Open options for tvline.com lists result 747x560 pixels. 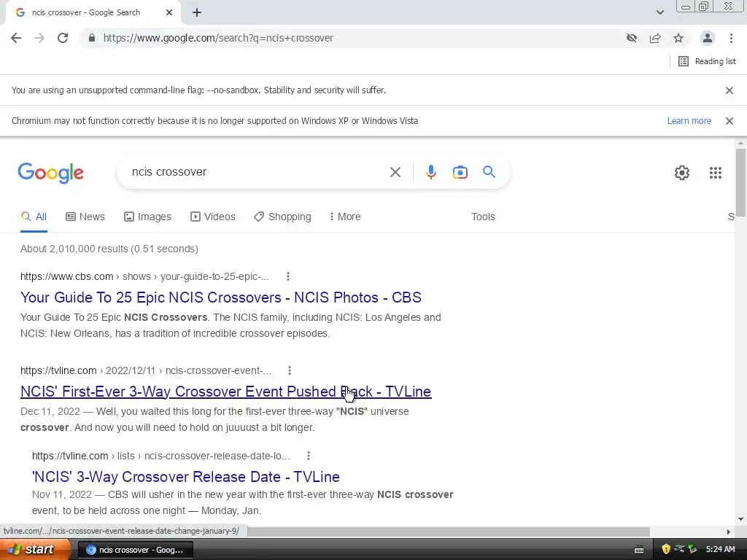309,456
